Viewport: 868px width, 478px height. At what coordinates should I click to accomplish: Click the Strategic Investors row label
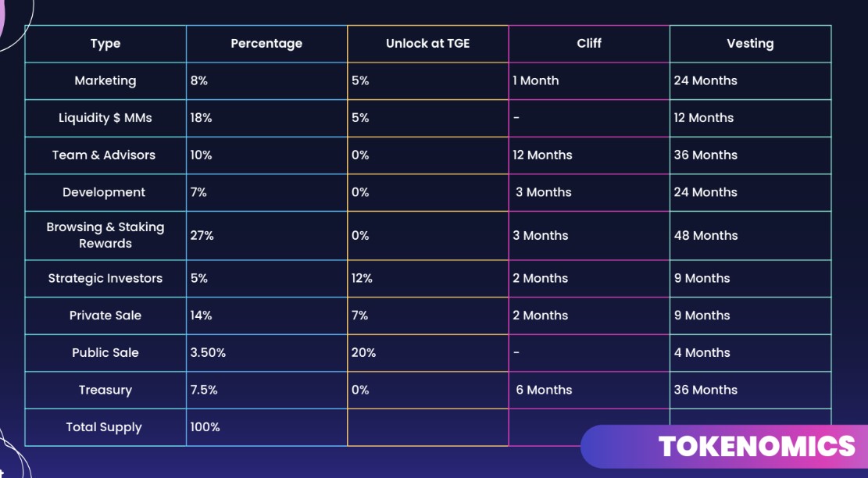[x=105, y=278]
